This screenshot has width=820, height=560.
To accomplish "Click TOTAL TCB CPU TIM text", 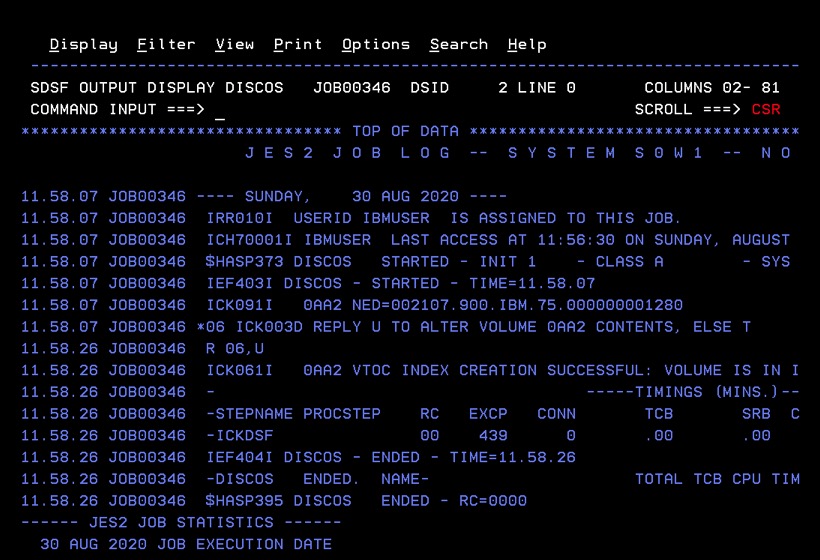I will pyautogui.click(x=717, y=479).
